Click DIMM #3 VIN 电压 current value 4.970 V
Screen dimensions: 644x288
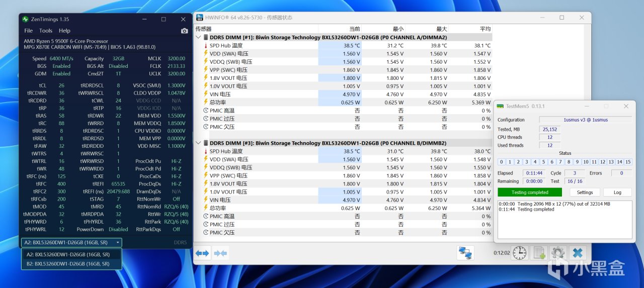click(x=351, y=200)
